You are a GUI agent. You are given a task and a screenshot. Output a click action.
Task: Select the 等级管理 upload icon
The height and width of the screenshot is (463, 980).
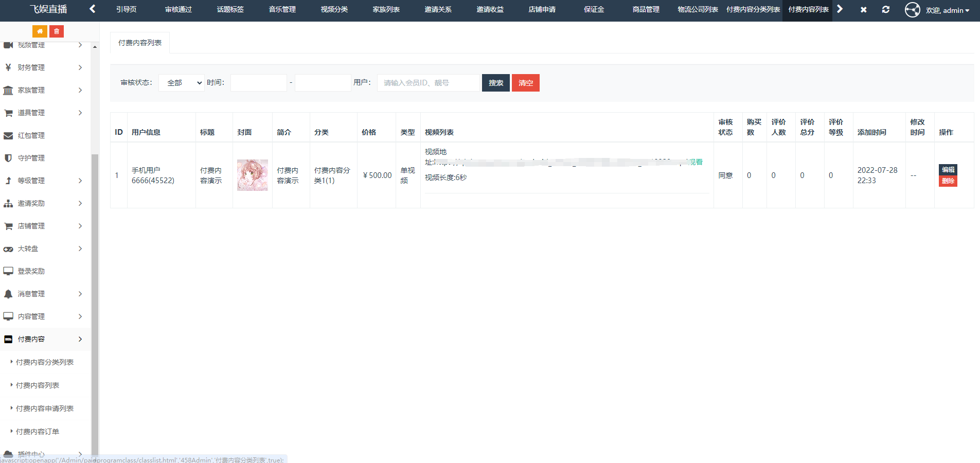(x=8, y=181)
